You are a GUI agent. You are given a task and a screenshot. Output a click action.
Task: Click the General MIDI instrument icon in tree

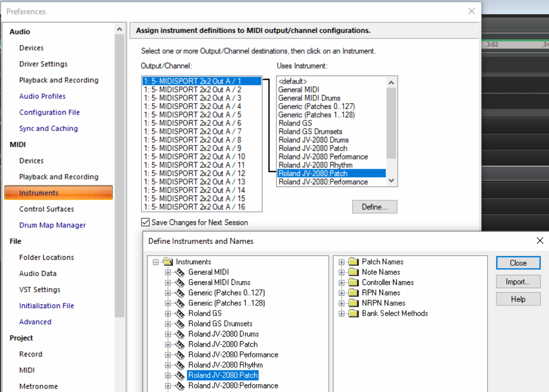pyautogui.click(x=180, y=273)
